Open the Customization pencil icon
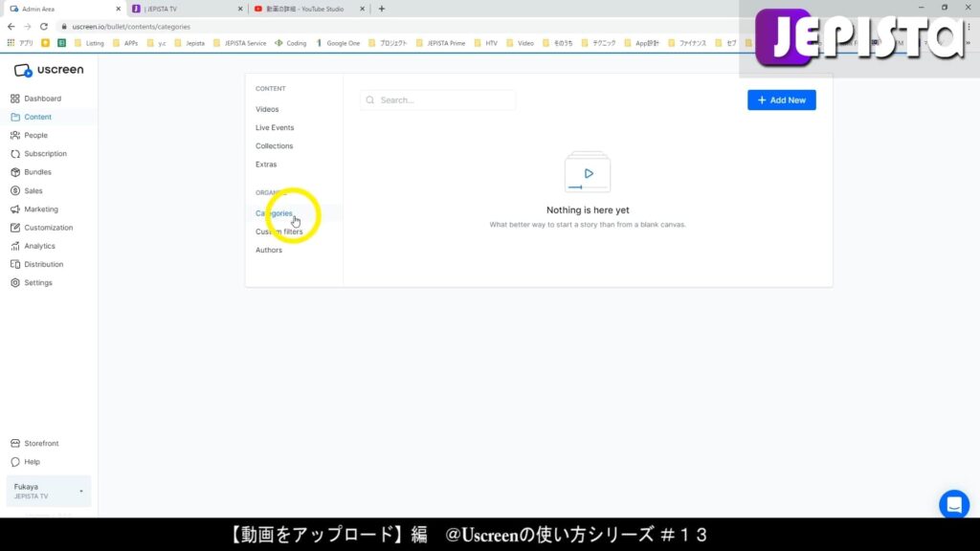The image size is (980, 551). pyautogui.click(x=15, y=228)
